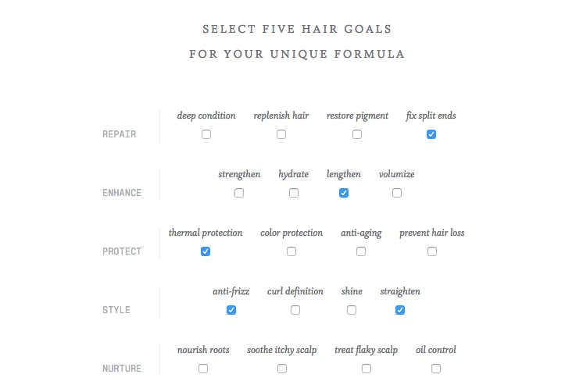The height and width of the screenshot is (392, 565).
Task: Uncheck fix split ends
Action: (431, 134)
